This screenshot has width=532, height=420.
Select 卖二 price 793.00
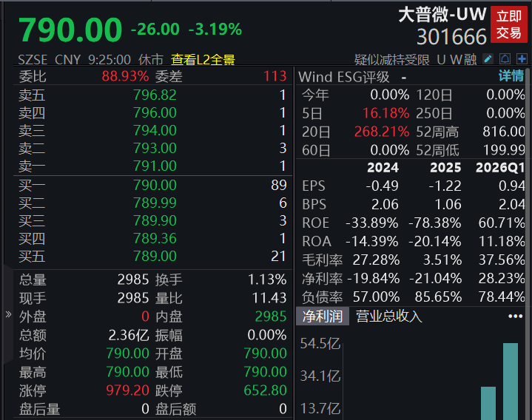pos(155,148)
